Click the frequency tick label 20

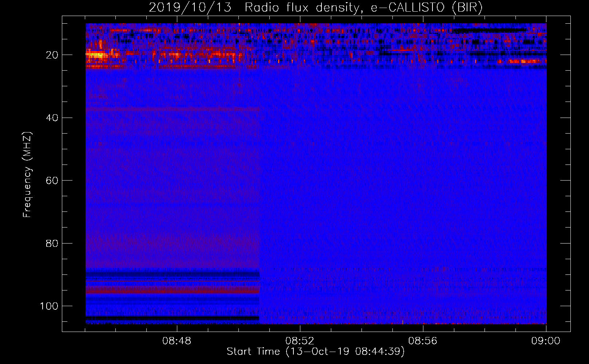[x=52, y=55]
